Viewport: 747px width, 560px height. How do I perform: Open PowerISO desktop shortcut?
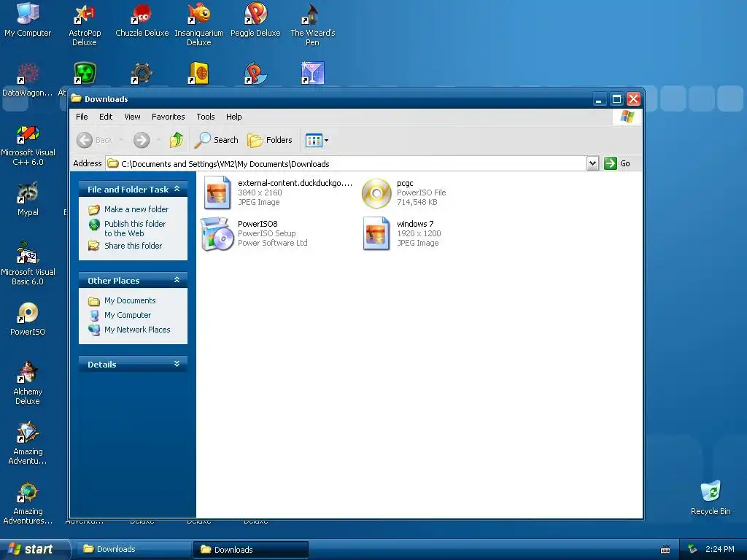click(28, 319)
